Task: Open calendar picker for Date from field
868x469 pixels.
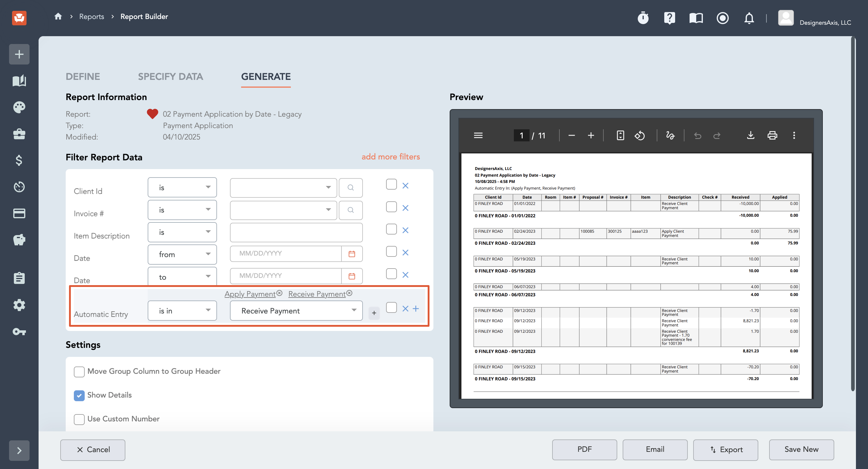Action: pyautogui.click(x=351, y=254)
